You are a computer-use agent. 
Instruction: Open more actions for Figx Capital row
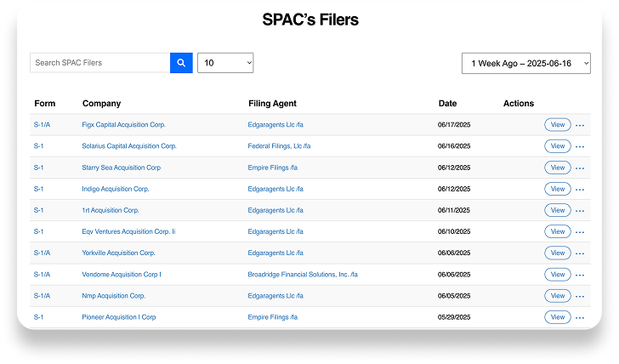(x=580, y=125)
